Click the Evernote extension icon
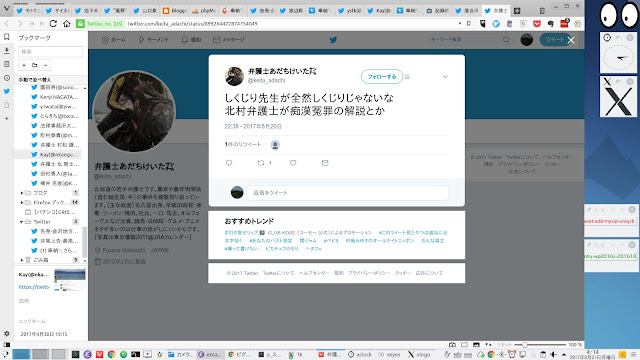This screenshot has width=640, height=360. click(550, 24)
